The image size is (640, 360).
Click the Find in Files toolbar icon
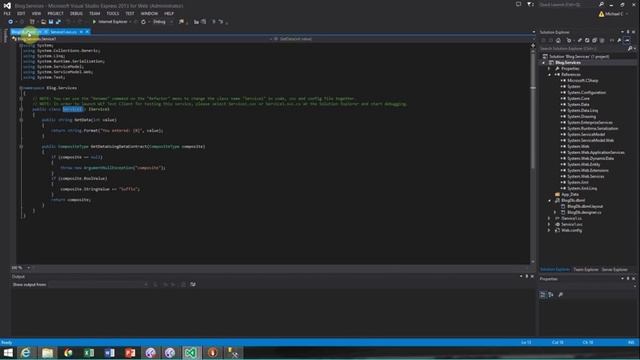pyautogui.click(x=181, y=22)
